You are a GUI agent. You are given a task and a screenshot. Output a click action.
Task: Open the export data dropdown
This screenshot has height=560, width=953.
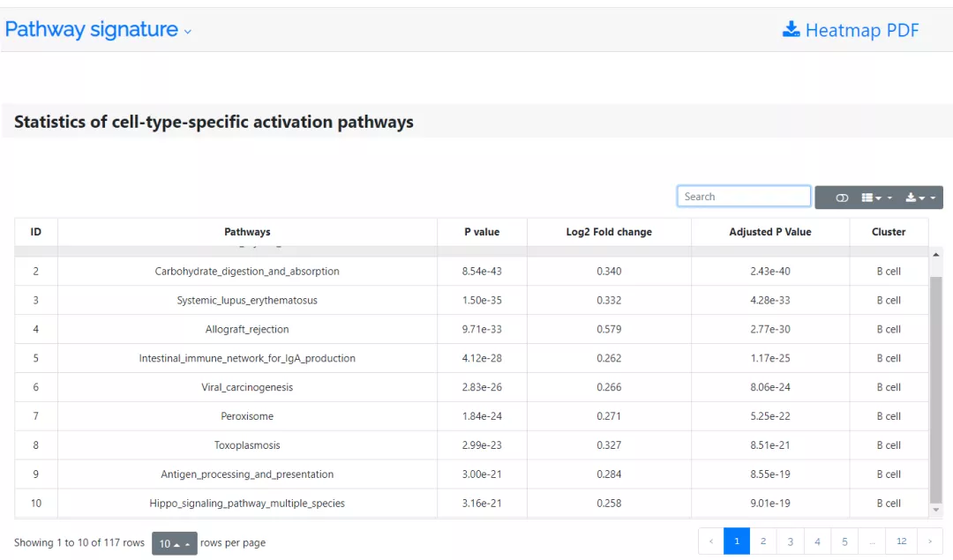920,198
